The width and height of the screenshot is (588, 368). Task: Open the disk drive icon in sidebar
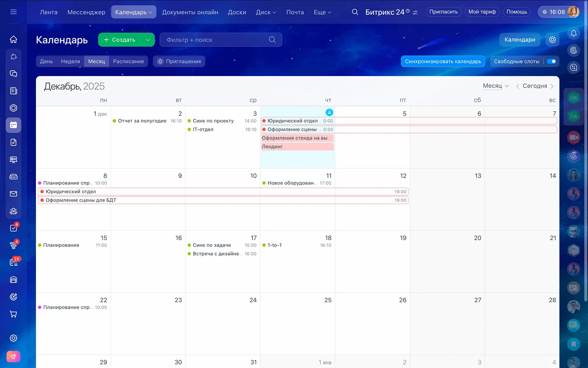pyautogui.click(x=13, y=177)
